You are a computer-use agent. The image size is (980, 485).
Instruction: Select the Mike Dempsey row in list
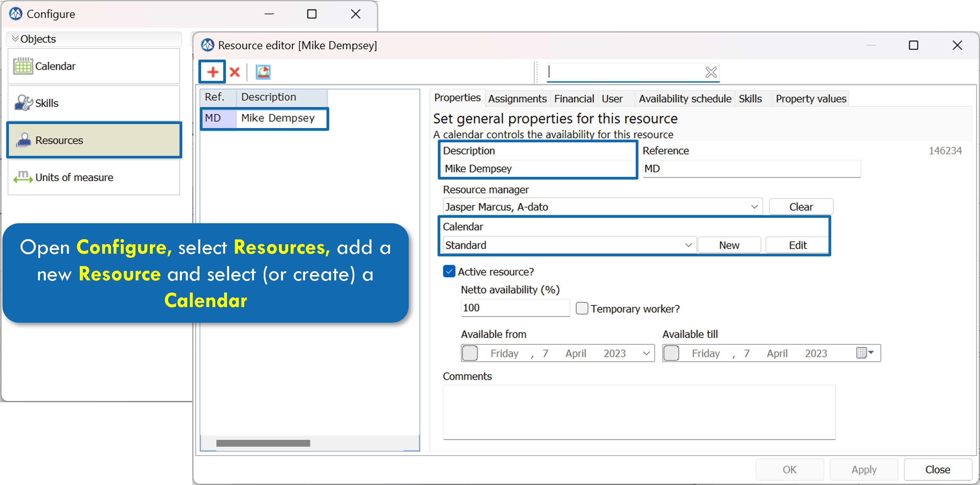click(x=264, y=118)
